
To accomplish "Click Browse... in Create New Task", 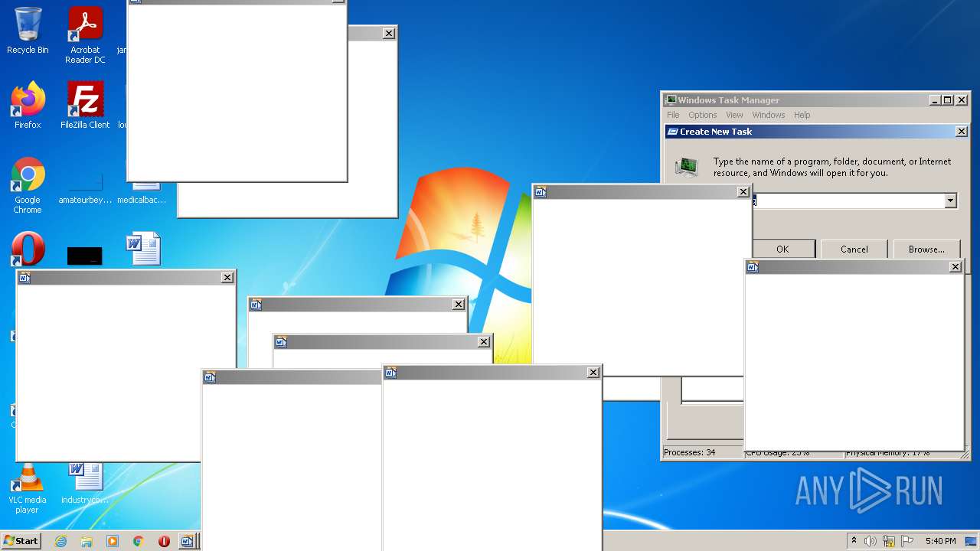I will 926,249.
